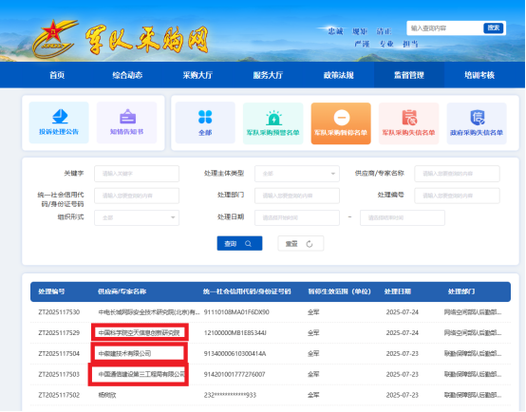
Task: Click credit code 91340000610300414A
Action: tap(235, 354)
